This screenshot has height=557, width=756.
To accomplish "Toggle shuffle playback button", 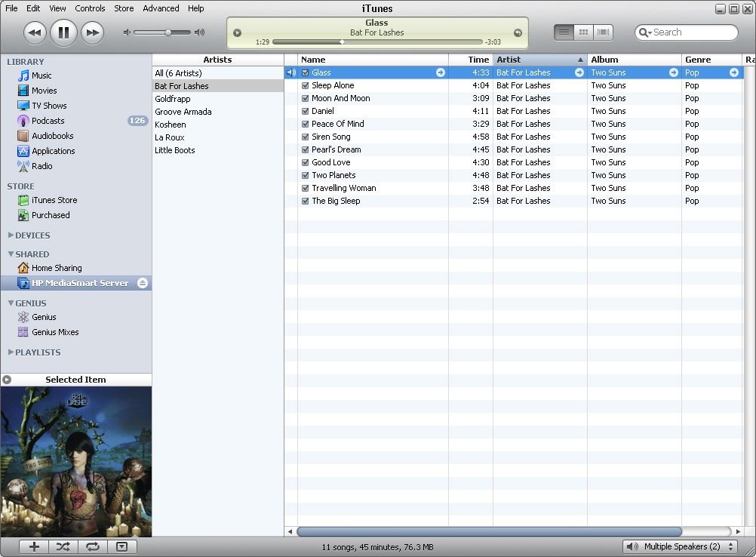I will point(63,546).
